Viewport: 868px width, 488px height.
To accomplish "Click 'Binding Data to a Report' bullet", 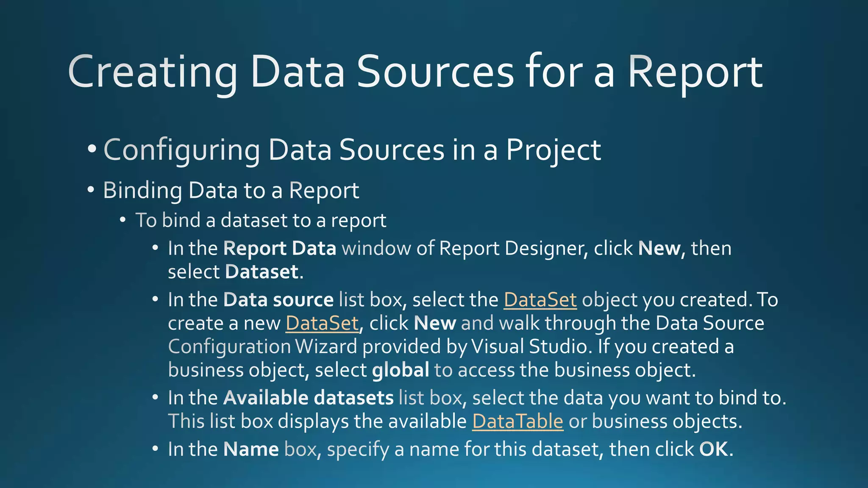I will [231, 190].
